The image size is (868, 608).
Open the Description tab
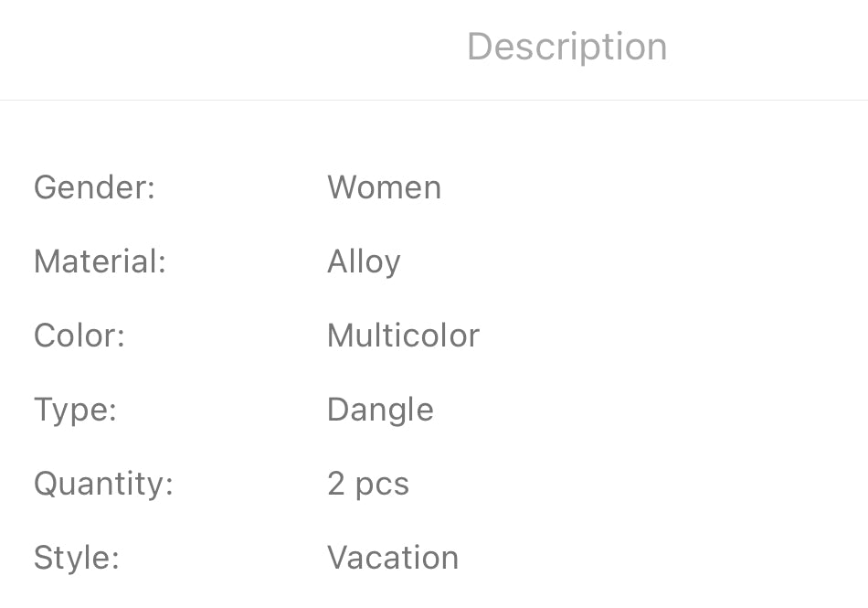[x=566, y=47]
